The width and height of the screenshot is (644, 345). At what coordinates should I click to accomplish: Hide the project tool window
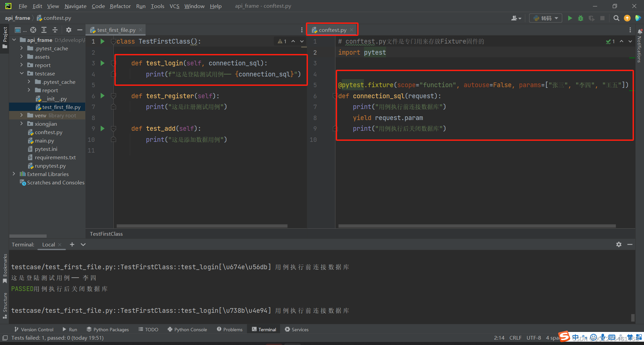coord(79,30)
